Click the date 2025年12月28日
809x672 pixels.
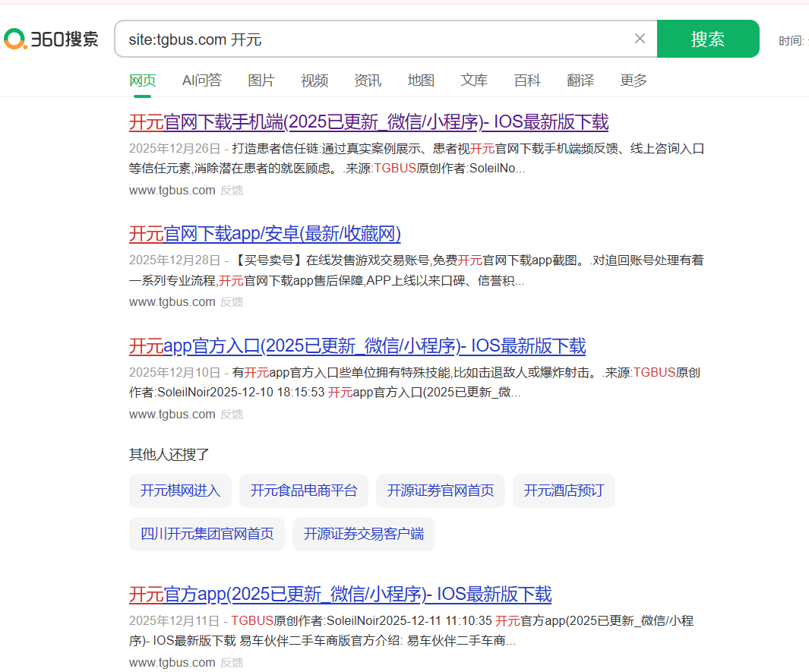click(x=175, y=260)
